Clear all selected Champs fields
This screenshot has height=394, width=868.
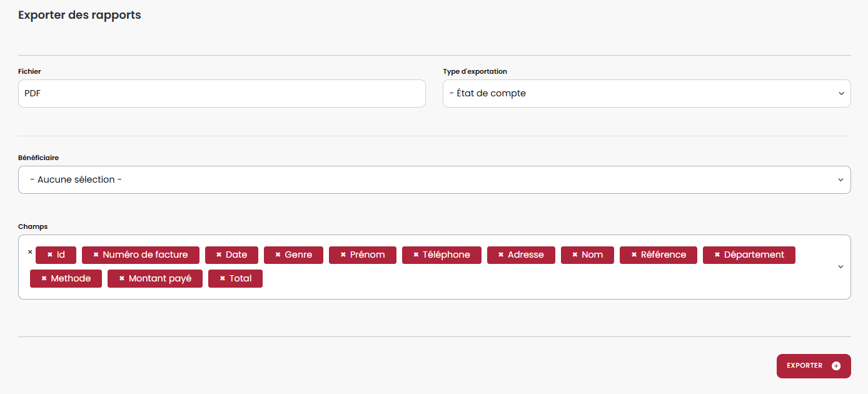click(30, 252)
